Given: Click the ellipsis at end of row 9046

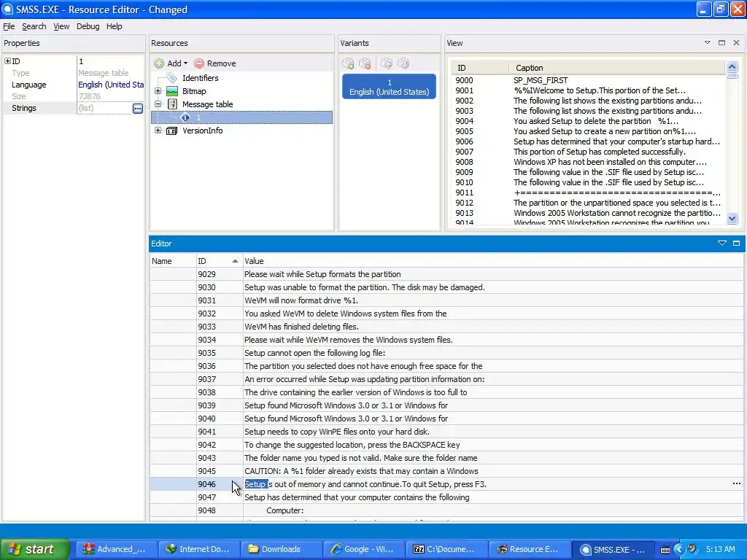Looking at the screenshot, I should click(x=737, y=484).
